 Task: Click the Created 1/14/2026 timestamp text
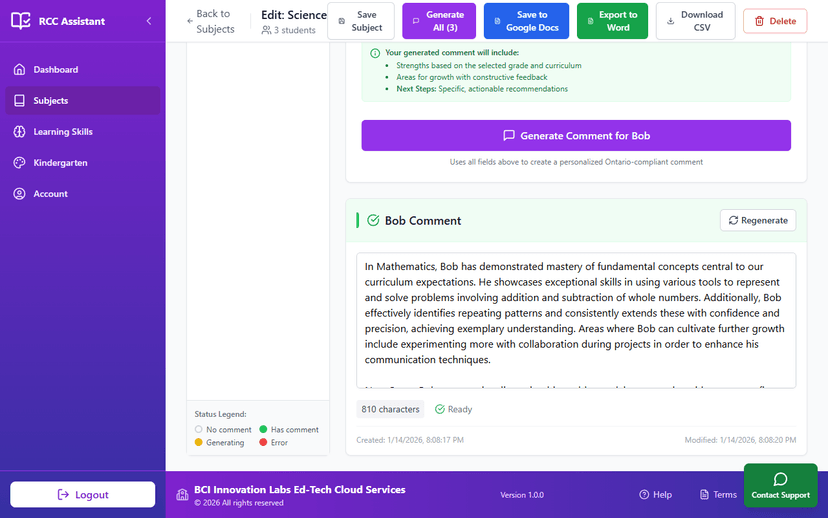pos(410,440)
